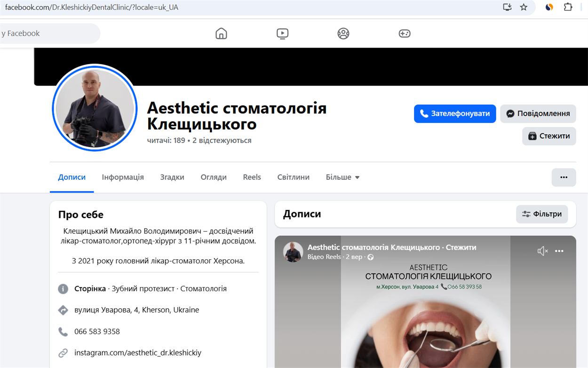Open page name link in reel post header
The height and width of the screenshot is (368, 588).
[373, 248]
